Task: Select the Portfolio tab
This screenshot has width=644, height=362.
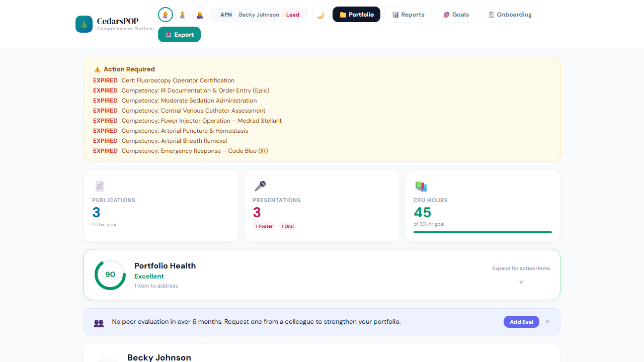Action: point(356,14)
